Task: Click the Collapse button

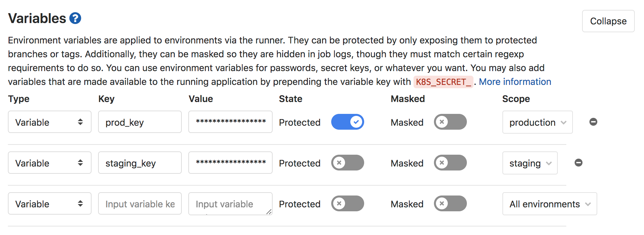Action: tap(608, 21)
